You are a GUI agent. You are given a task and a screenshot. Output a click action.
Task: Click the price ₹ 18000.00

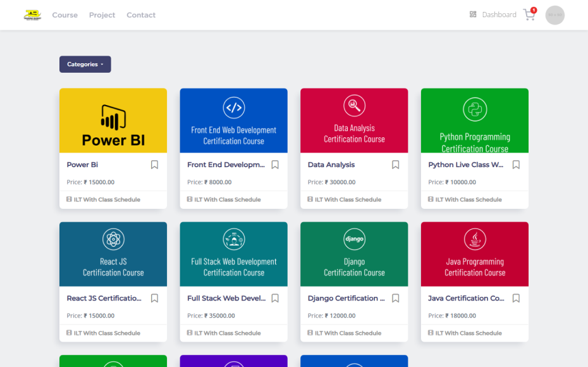pos(460,316)
